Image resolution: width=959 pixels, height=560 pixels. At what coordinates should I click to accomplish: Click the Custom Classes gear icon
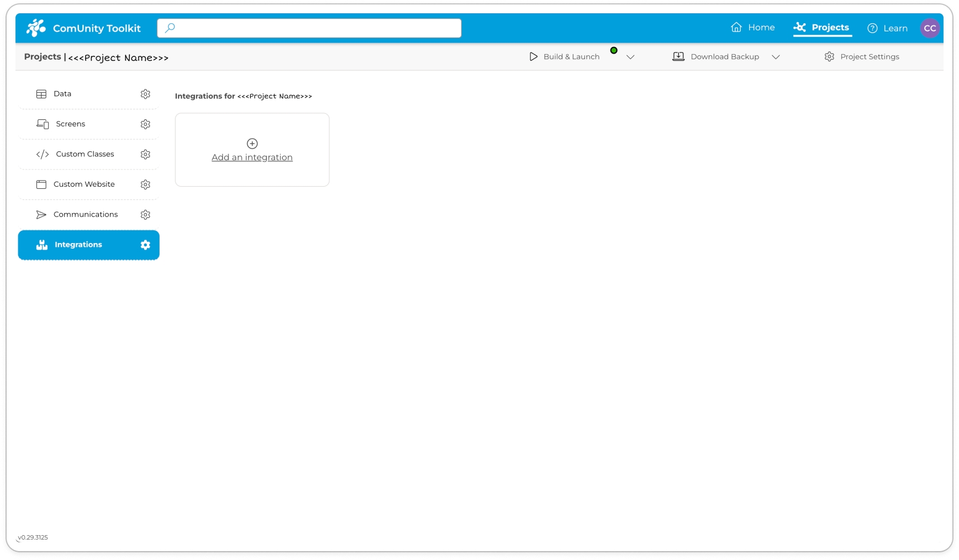[x=145, y=155]
